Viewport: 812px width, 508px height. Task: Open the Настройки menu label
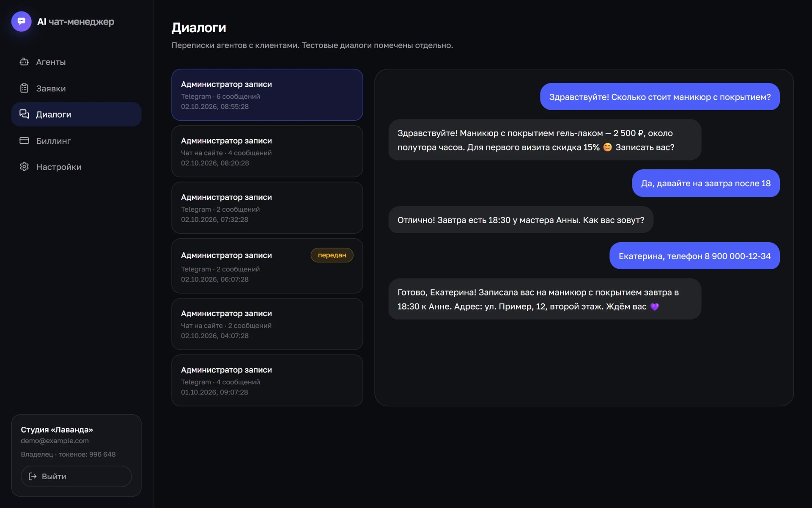[59, 167]
